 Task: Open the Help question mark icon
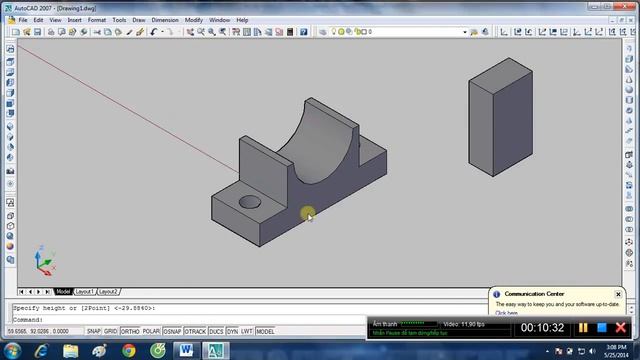[x=304, y=32]
